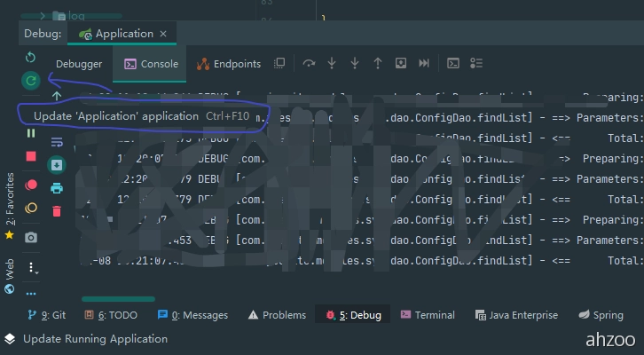Viewport: 644px width, 355px height.
Task: Expand more actions horizontal ellipsis
Action: click(x=31, y=293)
